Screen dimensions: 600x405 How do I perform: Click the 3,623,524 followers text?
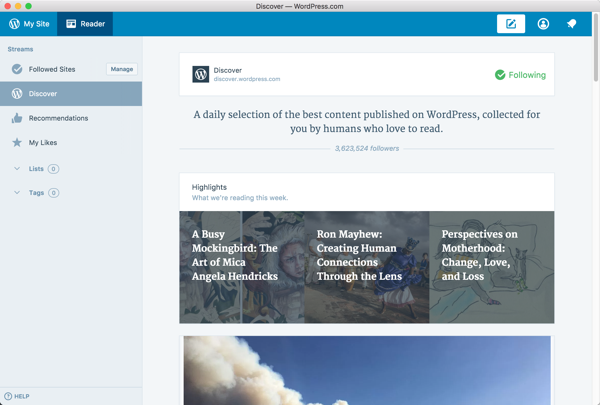coord(367,149)
